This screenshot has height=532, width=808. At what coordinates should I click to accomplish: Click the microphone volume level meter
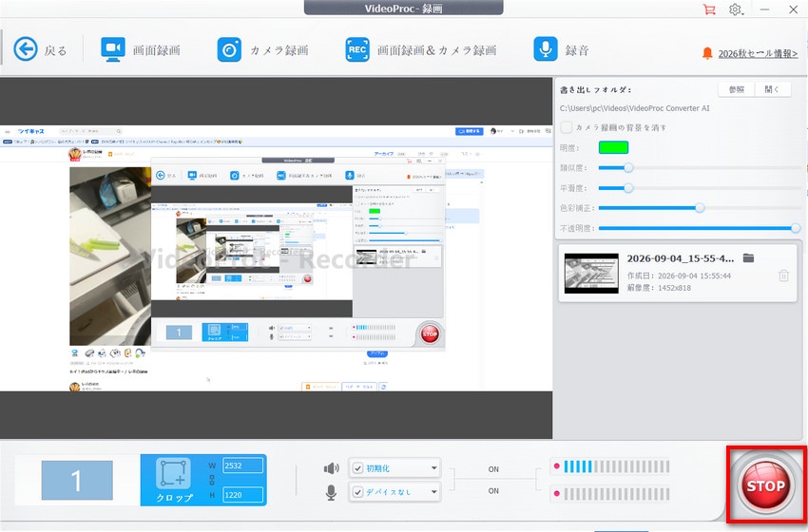[616, 494]
